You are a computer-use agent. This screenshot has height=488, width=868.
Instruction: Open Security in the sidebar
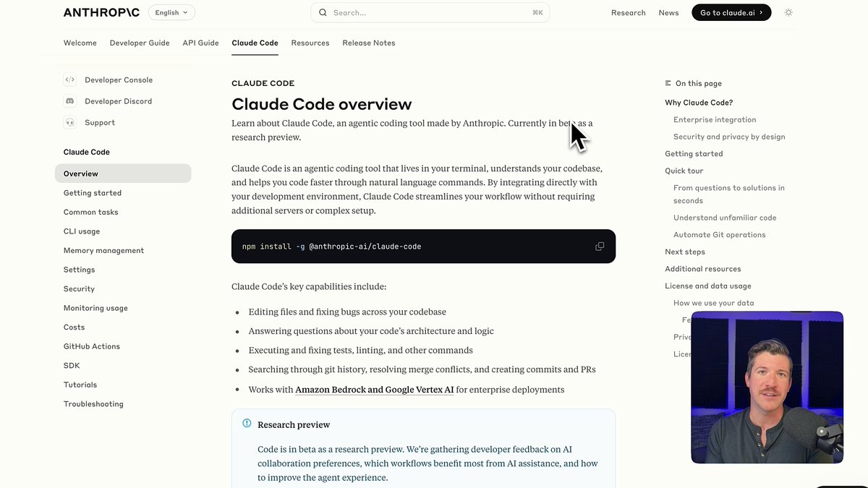tap(79, 288)
